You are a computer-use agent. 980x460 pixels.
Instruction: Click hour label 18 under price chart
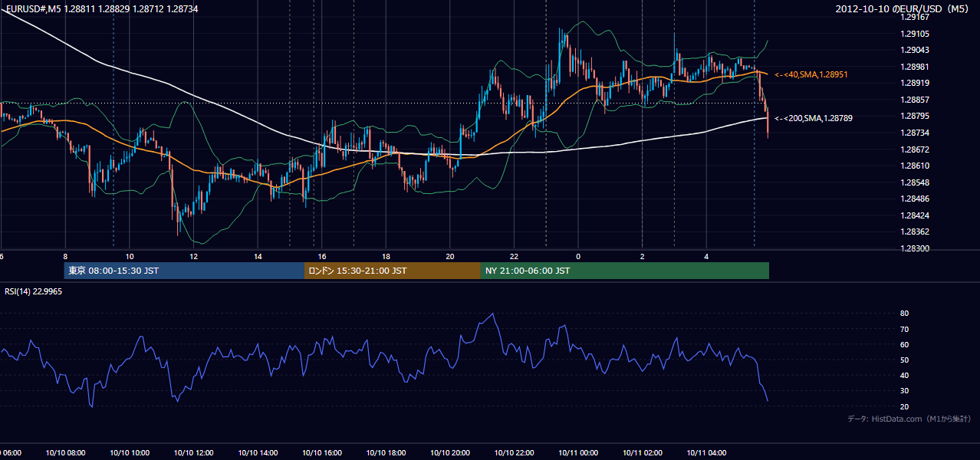coord(386,256)
